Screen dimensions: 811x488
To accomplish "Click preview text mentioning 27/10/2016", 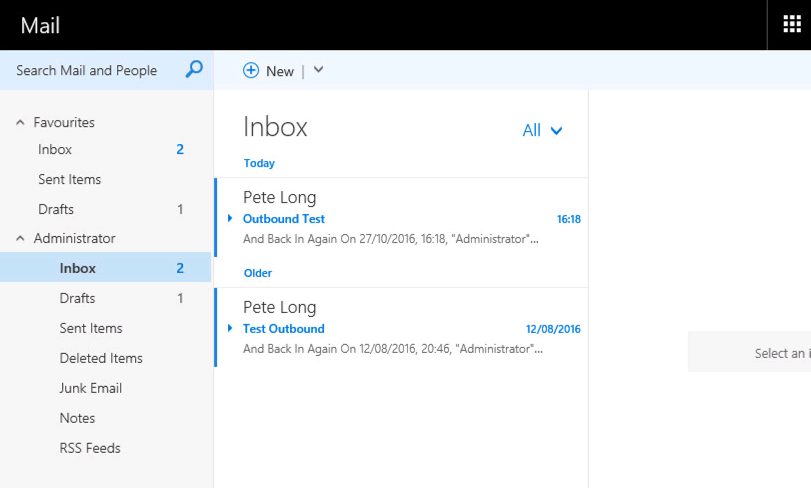I will 391,239.
